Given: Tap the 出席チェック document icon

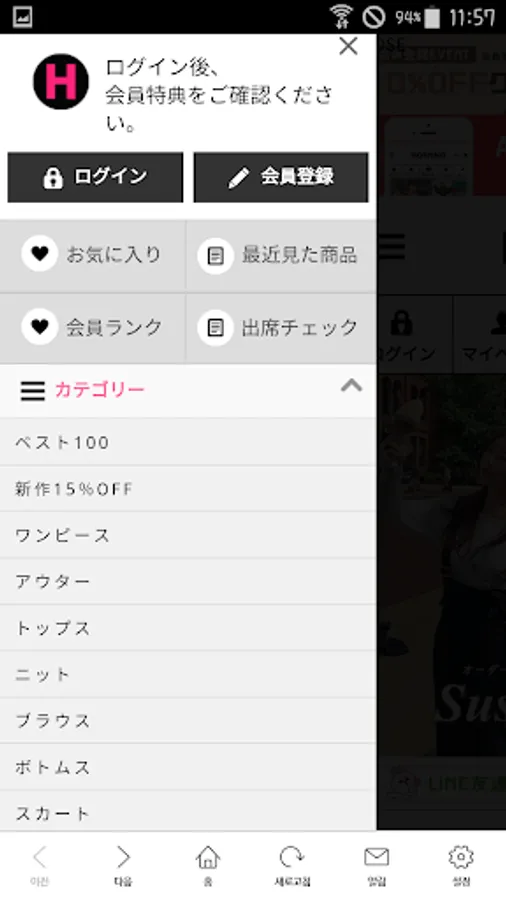Looking at the screenshot, I should pyautogui.click(x=215, y=328).
